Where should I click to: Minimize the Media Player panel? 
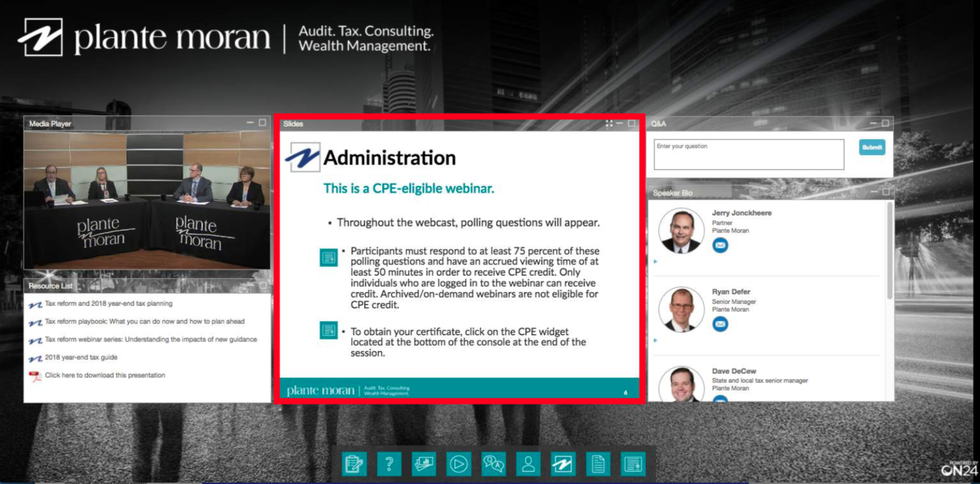(x=251, y=123)
